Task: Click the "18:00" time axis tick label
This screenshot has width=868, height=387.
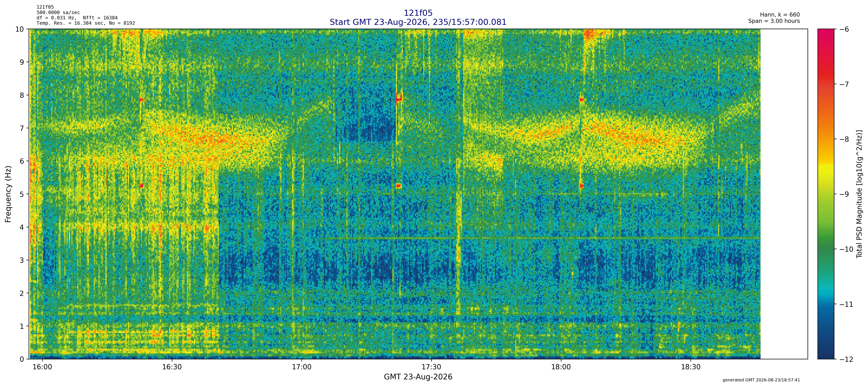Action: (561, 367)
